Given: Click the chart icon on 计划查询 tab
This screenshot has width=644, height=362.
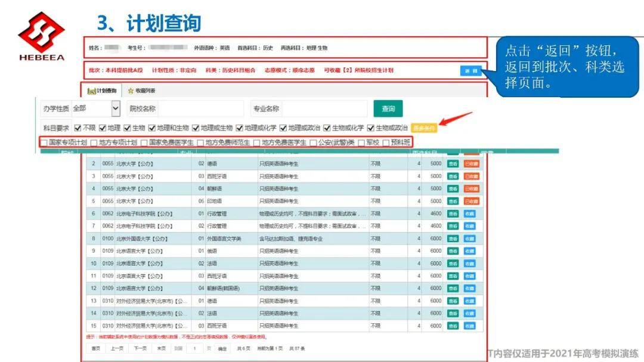Looking at the screenshot, I should click(92, 91).
